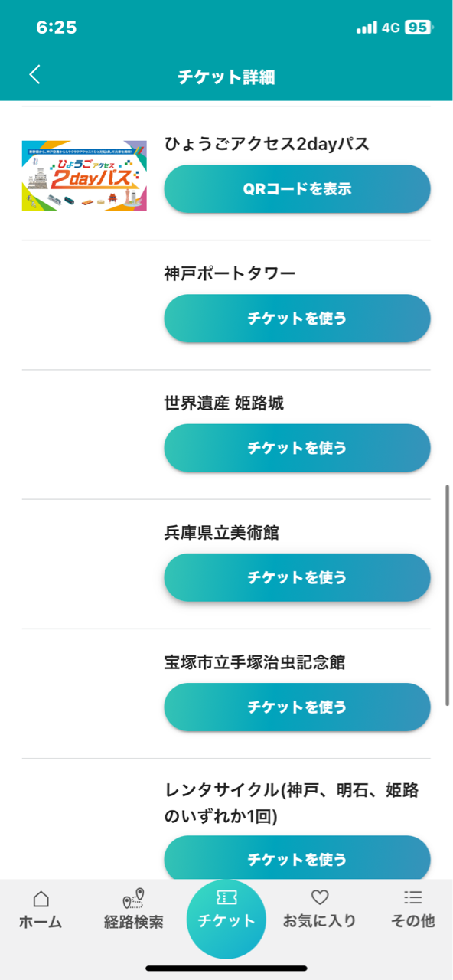Open the その他 list menu icon
453x980 pixels.
pos(413,897)
